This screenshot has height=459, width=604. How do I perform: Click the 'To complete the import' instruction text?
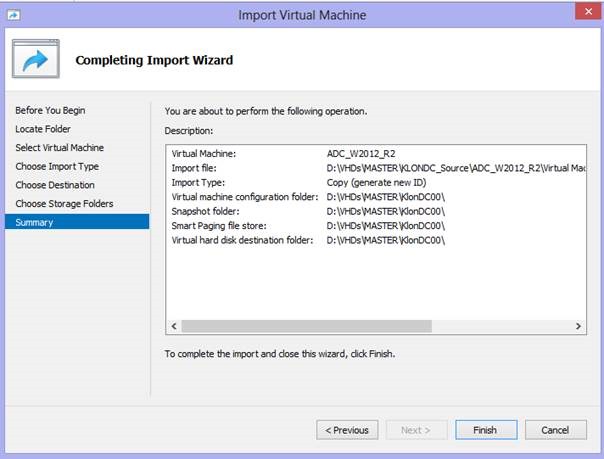pyautogui.click(x=280, y=353)
